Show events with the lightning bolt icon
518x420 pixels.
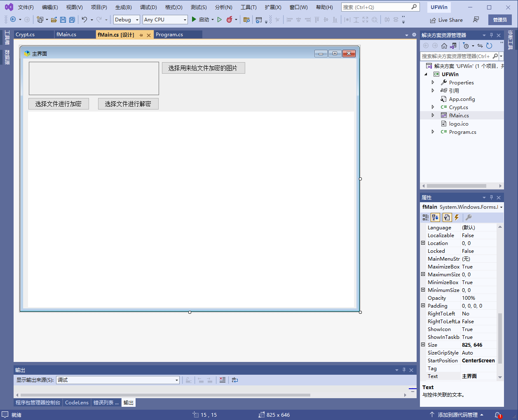[457, 217]
